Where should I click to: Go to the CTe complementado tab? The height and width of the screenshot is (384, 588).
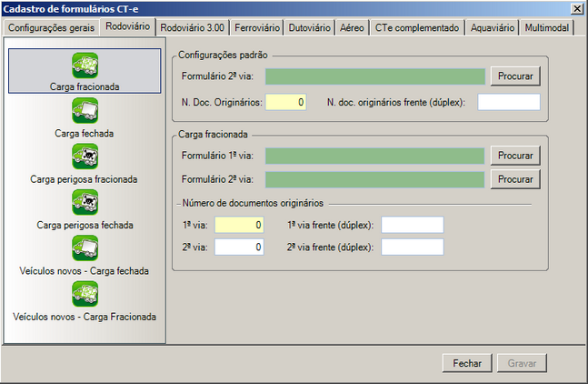417,28
